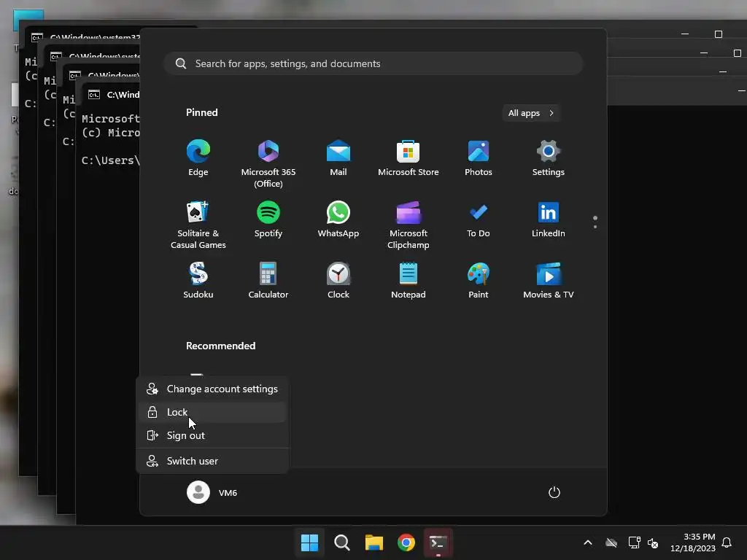This screenshot has width=747, height=560.
Task: Open the Clock app
Action: [x=338, y=281]
